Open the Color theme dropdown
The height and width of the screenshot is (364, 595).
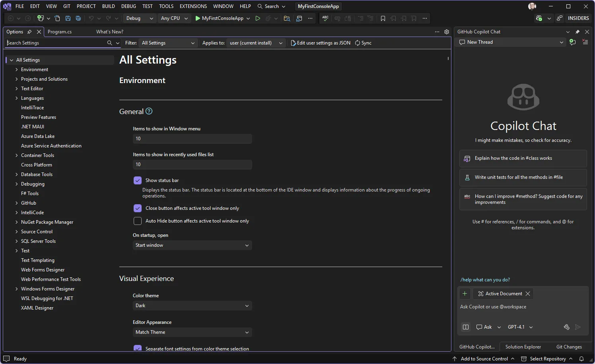pyautogui.click(x=192, y=306)
